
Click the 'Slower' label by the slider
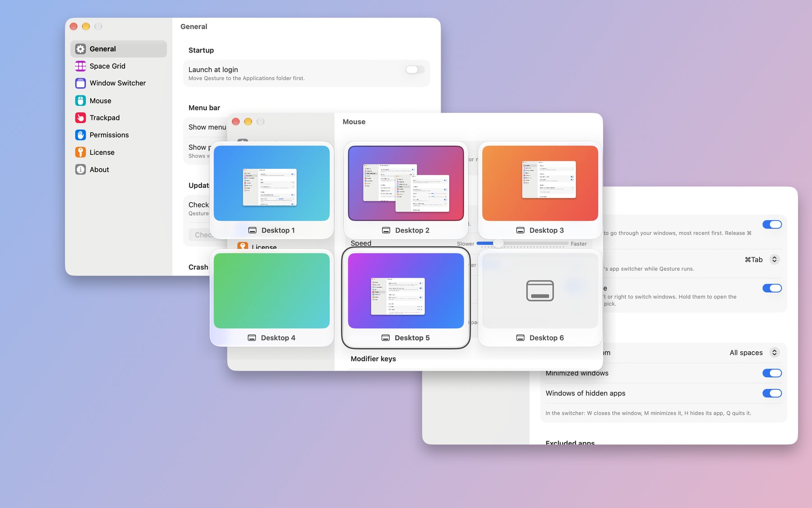click(466, 244)
